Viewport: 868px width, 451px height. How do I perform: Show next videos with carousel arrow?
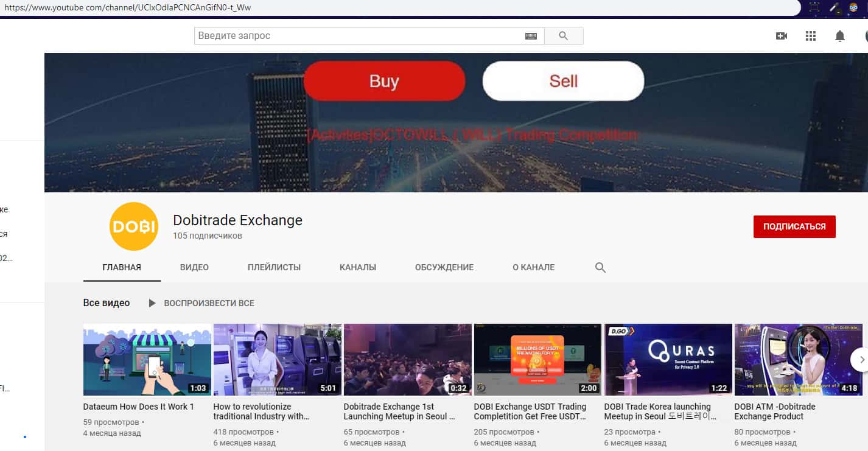pyautogui.click(x=860, y=360)
